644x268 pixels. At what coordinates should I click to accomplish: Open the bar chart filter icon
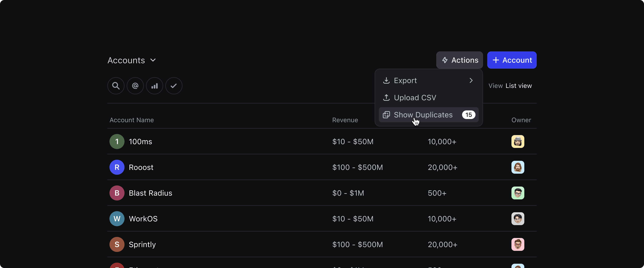(155, 86)
